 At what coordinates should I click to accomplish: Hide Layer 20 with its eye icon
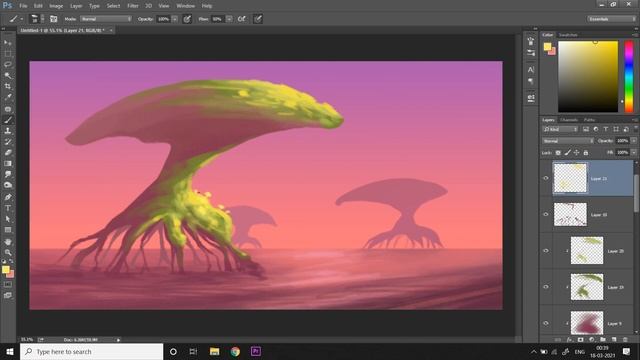pos(546,251)
